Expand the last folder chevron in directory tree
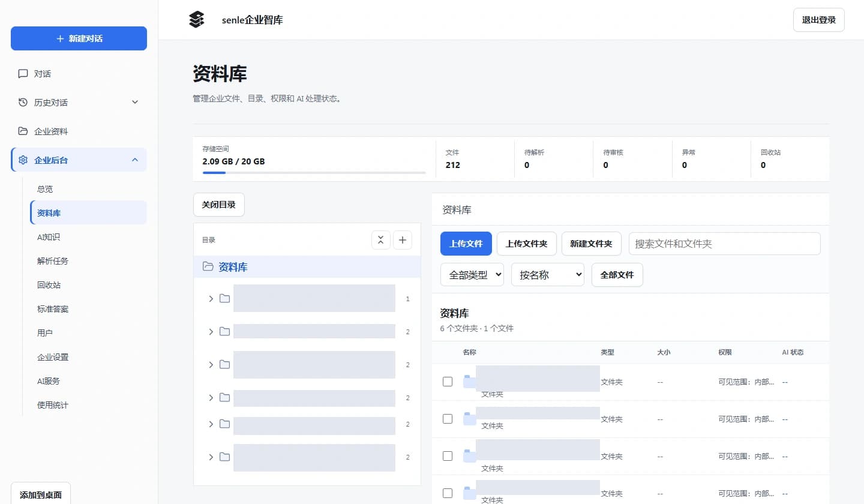The height and width of the screenshot is (504, 864). (211, 457)
